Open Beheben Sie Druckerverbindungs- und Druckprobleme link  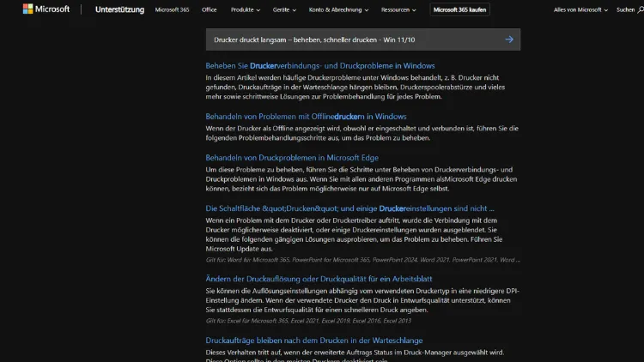pos(320,66)
